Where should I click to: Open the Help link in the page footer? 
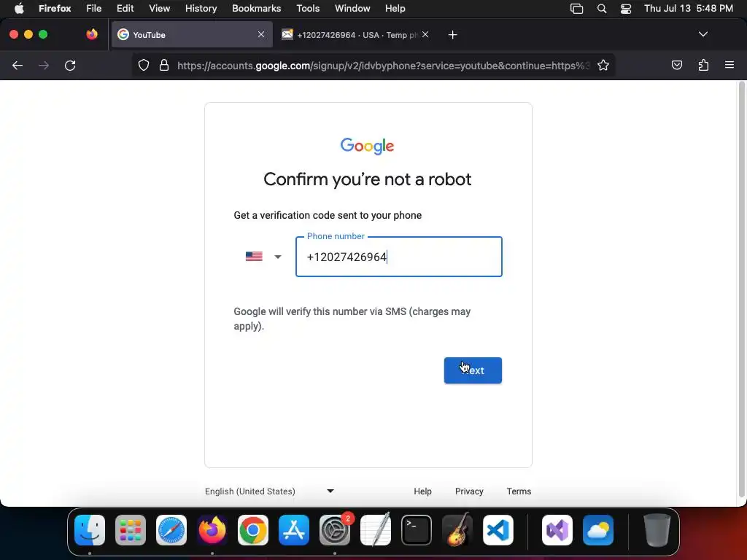click(x=422, y=491)
